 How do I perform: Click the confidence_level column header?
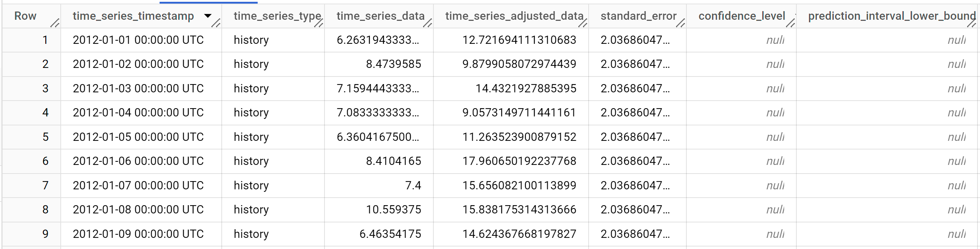point(742,16)
